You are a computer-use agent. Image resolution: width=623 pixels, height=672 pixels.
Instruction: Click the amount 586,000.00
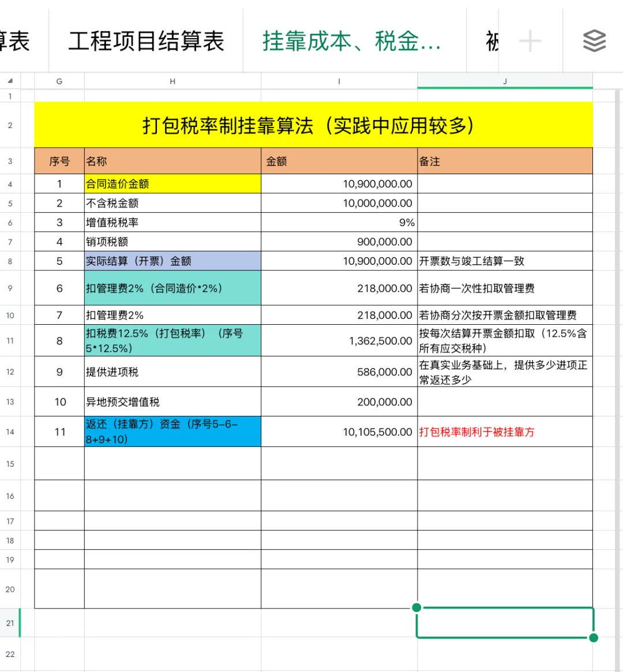pyautogui.click(x=339, y=371)
